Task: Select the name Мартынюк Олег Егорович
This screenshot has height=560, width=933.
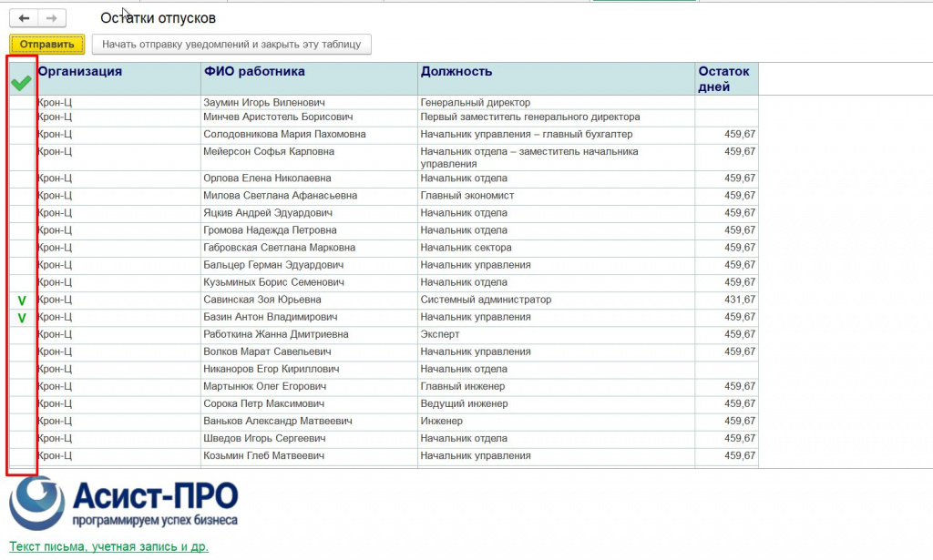Action: click(265, 386)
